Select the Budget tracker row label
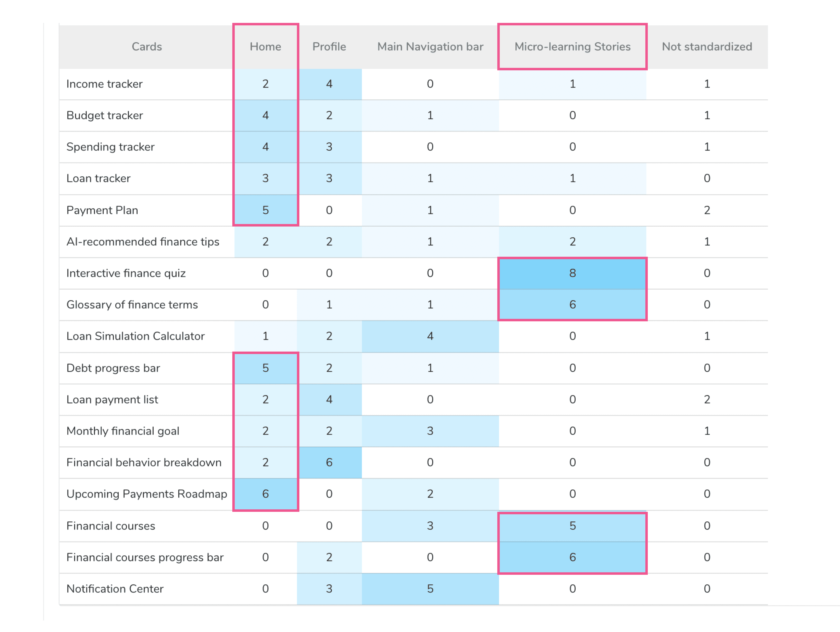 [104, 115]
